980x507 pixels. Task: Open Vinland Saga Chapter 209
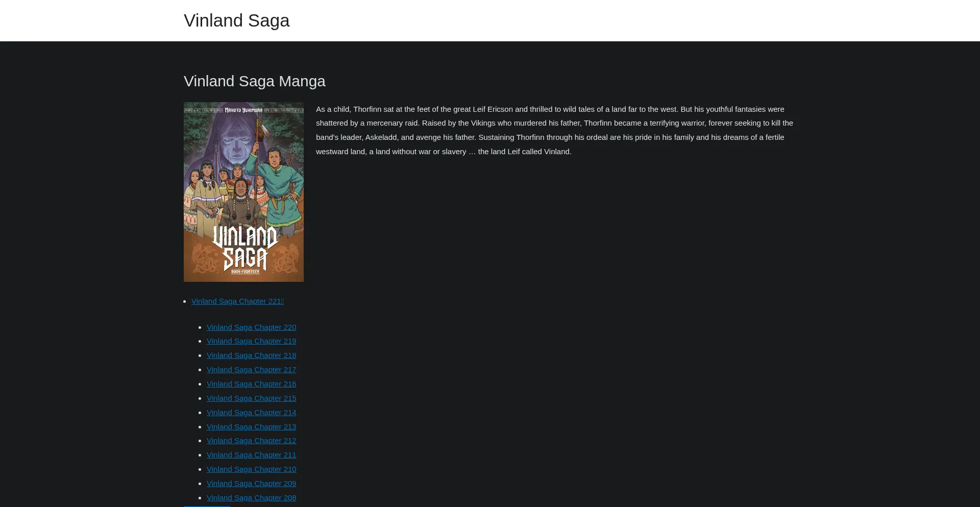[251, 483]
